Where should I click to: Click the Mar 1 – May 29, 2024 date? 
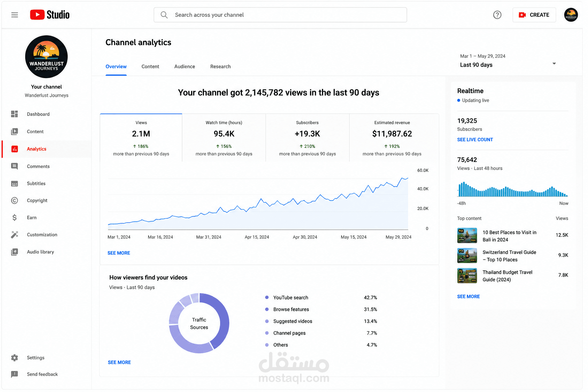[x=483, y=56]
